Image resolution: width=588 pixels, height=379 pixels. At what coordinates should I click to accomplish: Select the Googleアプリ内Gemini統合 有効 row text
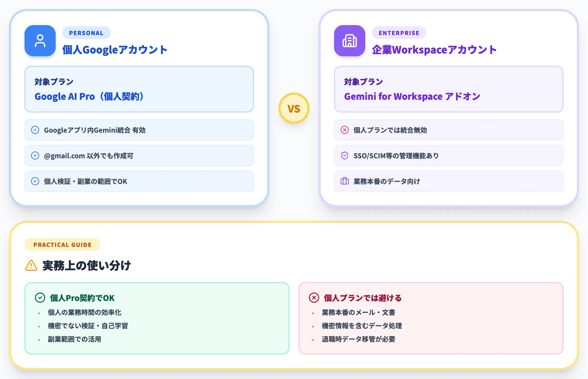tap(95, 130)
